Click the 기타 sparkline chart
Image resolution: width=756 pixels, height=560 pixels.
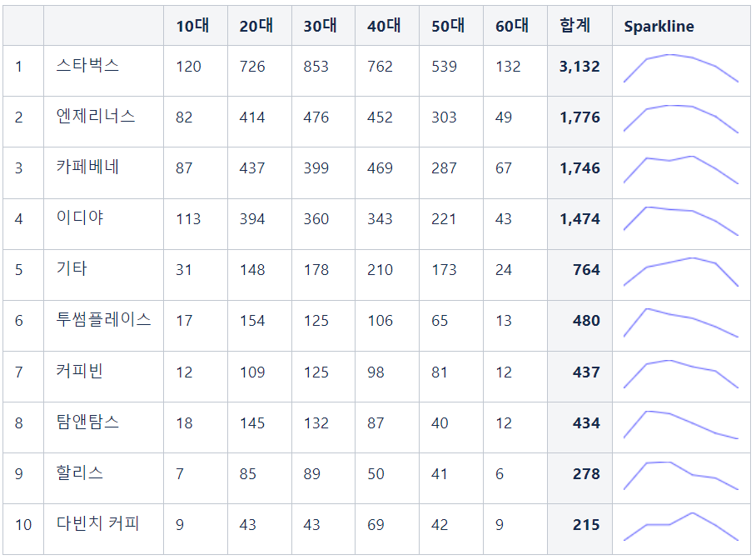(x=681, y=272)
